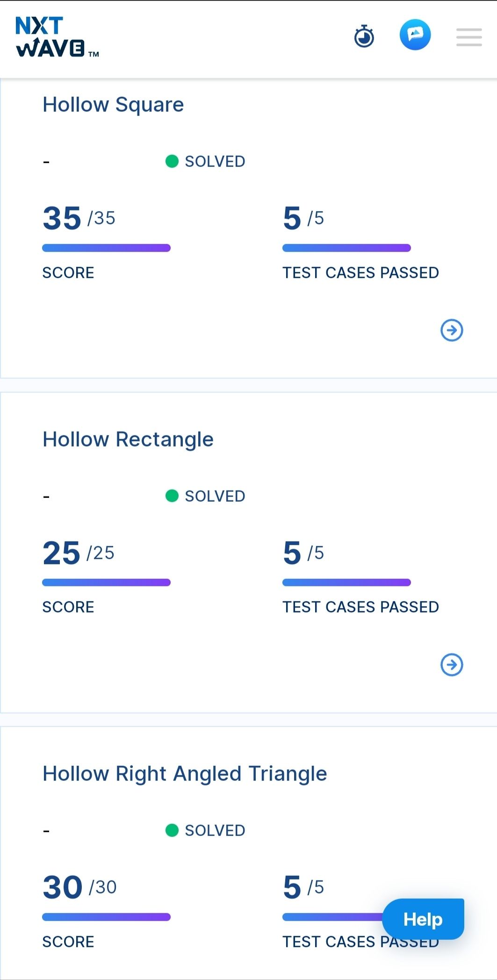Click the 35 /35 score value

[x=79, y=218]
